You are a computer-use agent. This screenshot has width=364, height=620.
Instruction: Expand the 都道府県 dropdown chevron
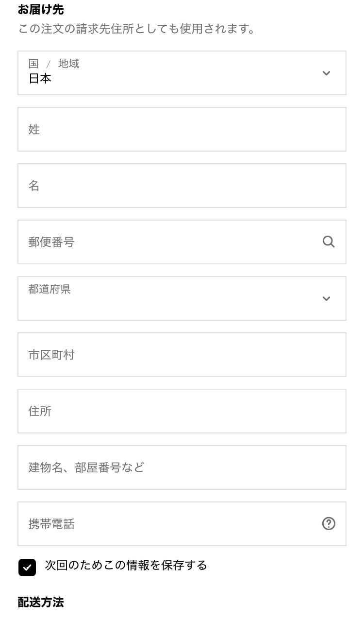click(326, 298)
